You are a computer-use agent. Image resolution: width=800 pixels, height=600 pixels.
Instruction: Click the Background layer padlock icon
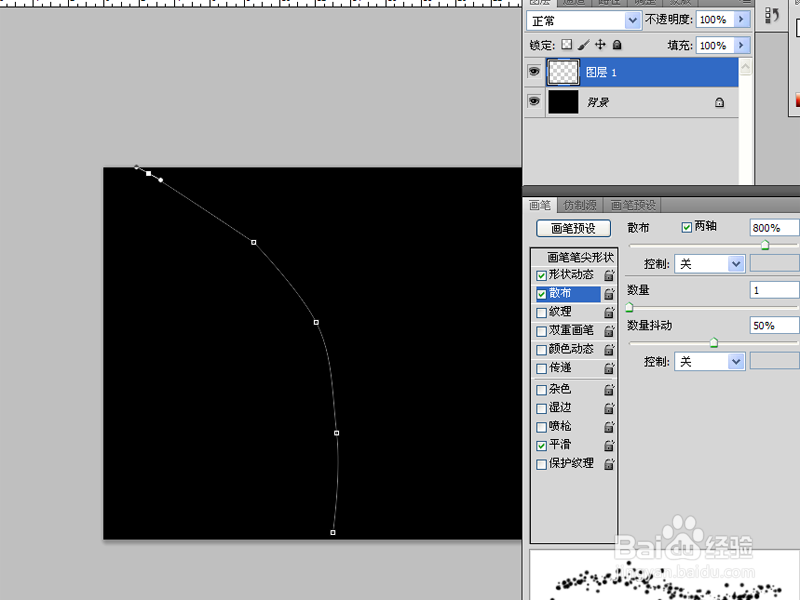tap(719, 103)
